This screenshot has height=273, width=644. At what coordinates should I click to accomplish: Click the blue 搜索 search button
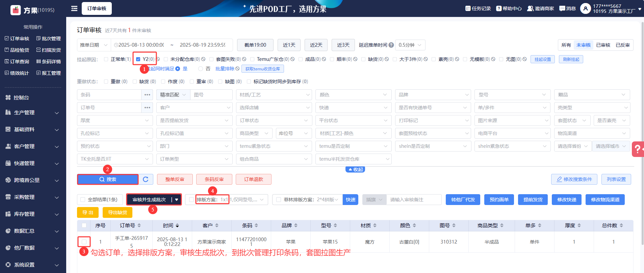[x=108, y=179]
